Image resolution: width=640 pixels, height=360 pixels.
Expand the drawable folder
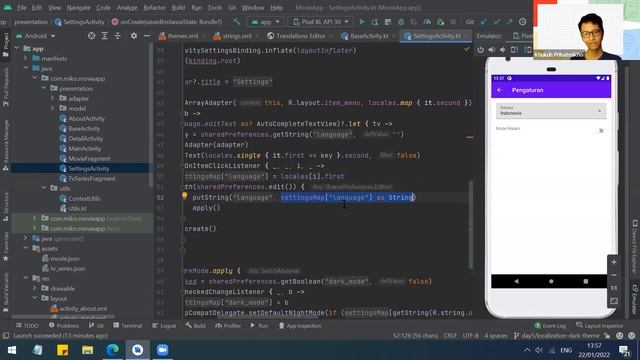(x=35, y=288)
